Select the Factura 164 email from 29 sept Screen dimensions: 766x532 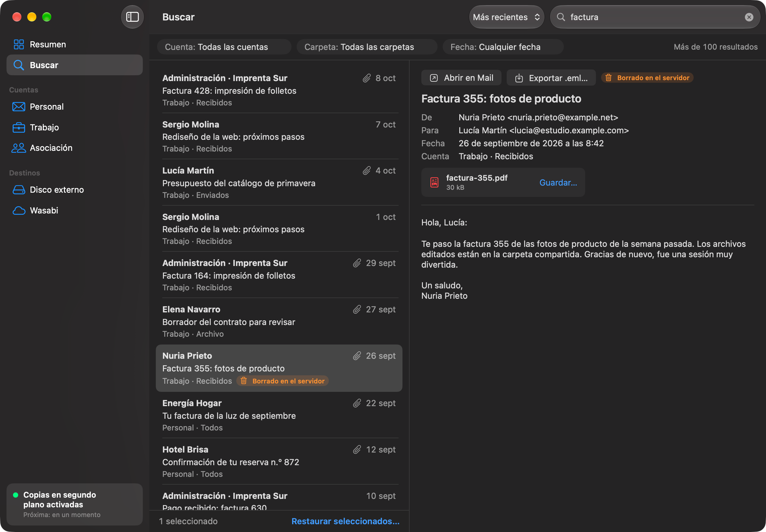[x=279, y=275]
